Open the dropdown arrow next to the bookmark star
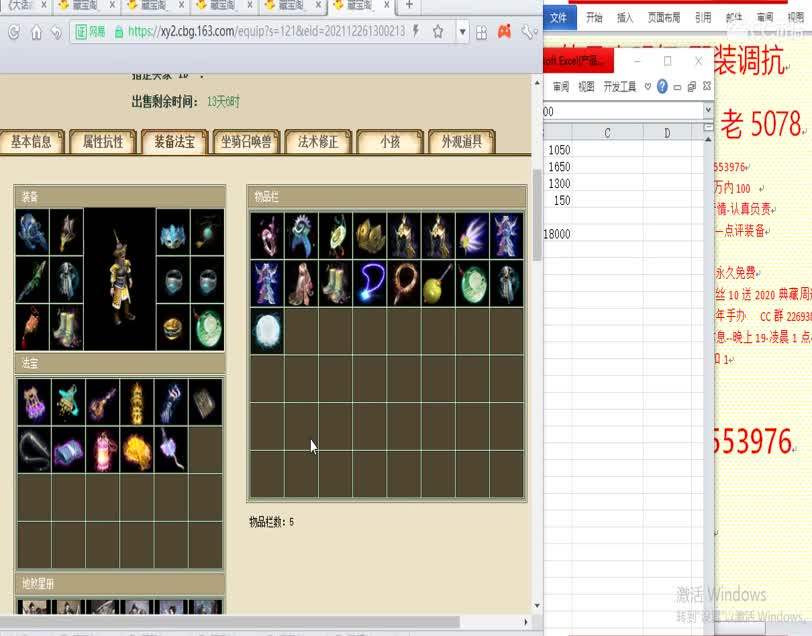The image size is (812, 636). [x=462, y=32]
